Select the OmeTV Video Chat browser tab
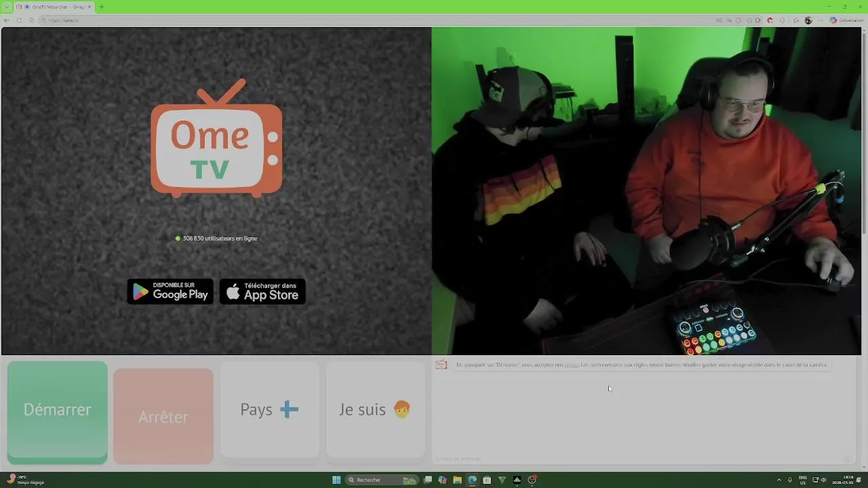Image resolution: width=868 pixels, height=488 pixels. (x=54, y=7)
